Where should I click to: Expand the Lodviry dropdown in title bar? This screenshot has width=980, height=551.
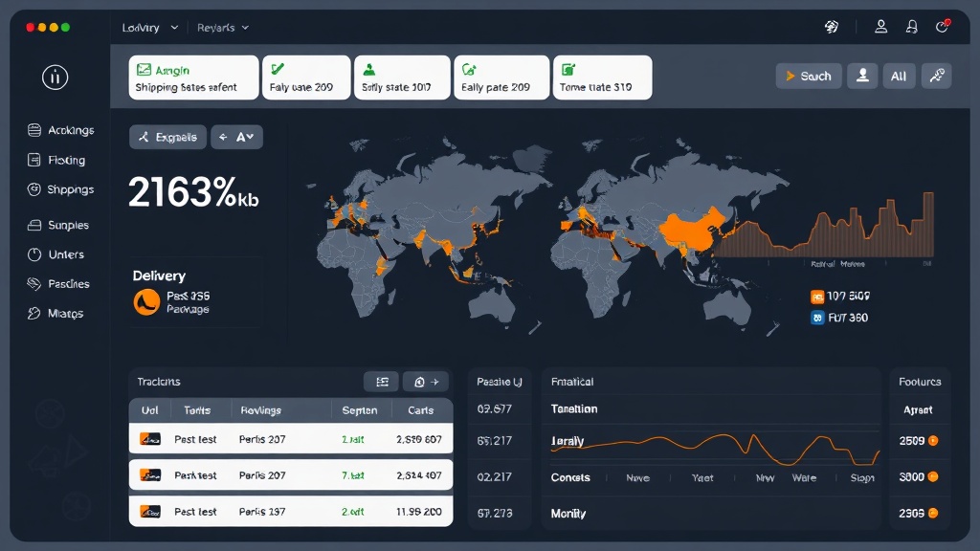[150, 28]
